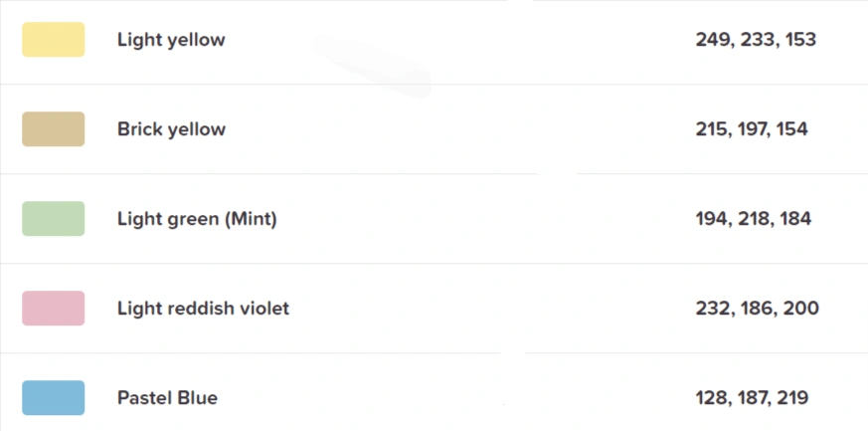Image resolution: width=868 pixels, height=431 pixels.
Task: Pick the Light green Mint swatch
Action: [53, 219]
